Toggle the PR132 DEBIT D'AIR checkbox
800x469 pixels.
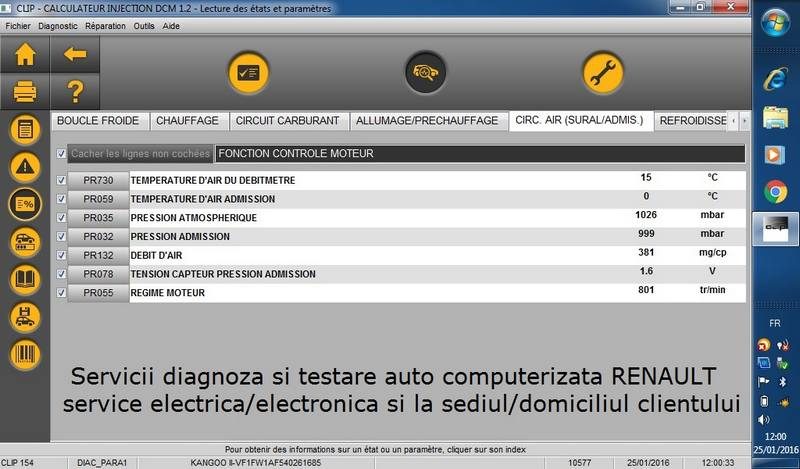tap(62, 255)
